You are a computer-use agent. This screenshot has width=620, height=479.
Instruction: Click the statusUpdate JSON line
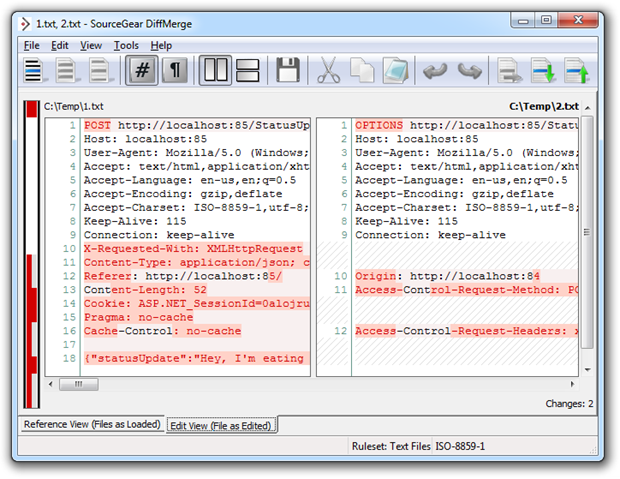(x=197, y=358)
